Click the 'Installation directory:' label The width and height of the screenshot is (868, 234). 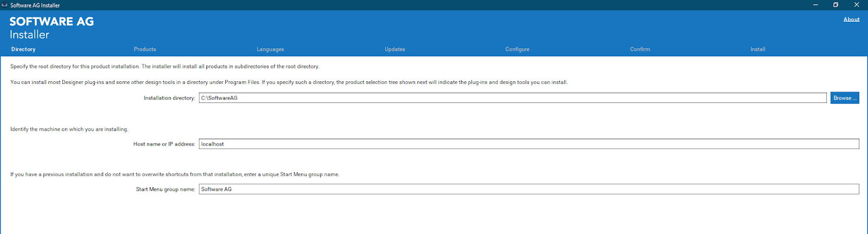[x=169, y=98]
